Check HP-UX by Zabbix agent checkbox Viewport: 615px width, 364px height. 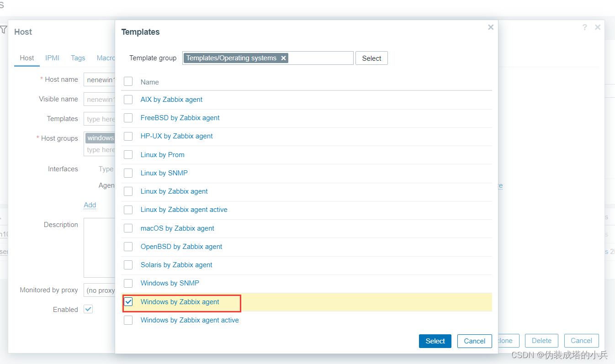pos(128,136)
